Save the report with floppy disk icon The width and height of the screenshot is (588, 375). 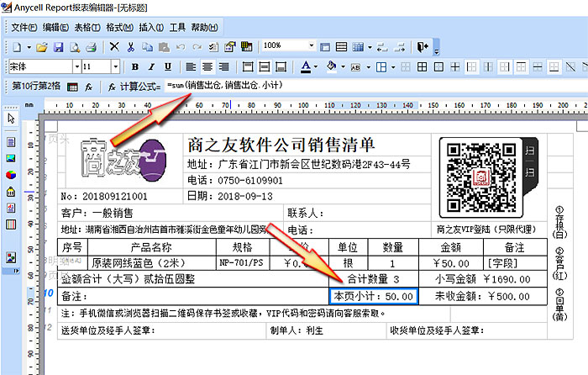pos(59,47)
